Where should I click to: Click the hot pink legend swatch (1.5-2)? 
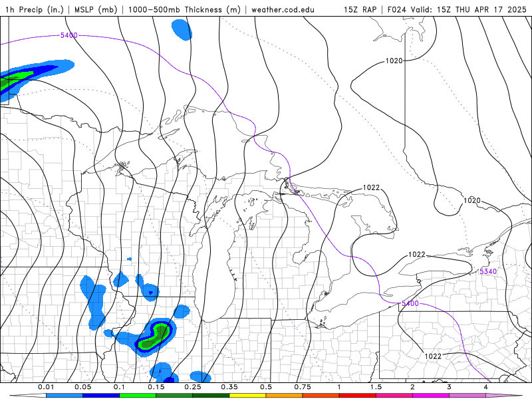coord(394,396)
